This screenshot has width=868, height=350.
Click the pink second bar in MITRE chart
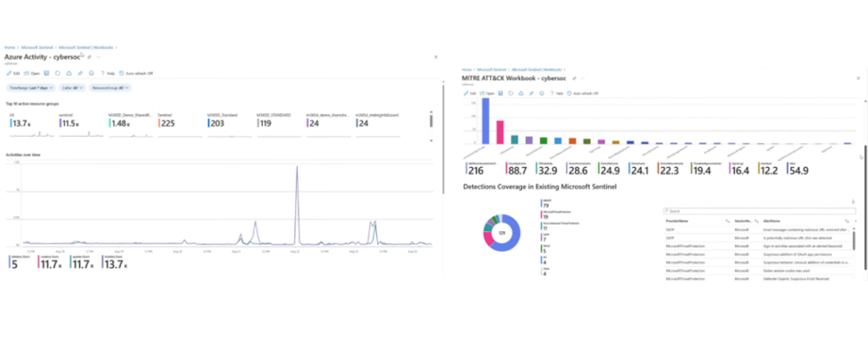(x=500, y=132)
